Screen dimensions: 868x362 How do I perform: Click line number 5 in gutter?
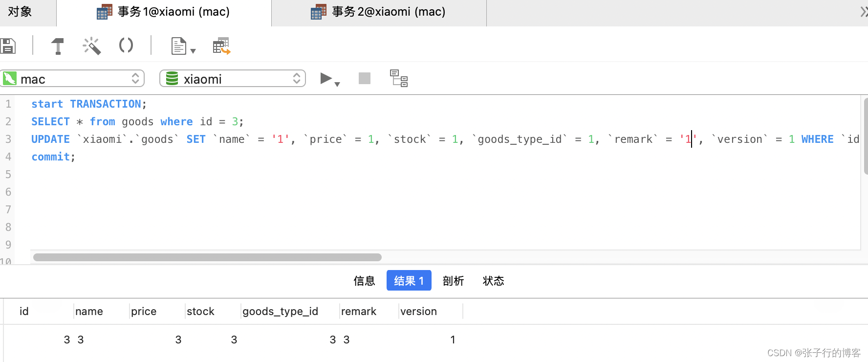(x=8, y=175)
